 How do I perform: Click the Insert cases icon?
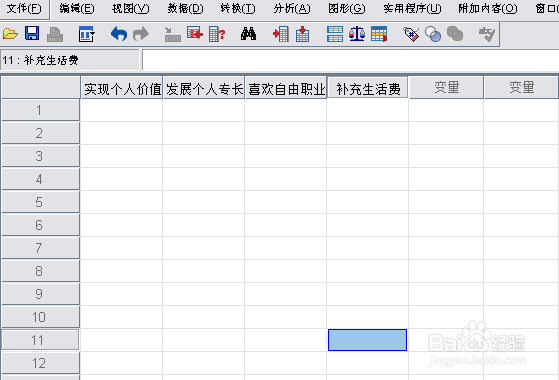281,34
